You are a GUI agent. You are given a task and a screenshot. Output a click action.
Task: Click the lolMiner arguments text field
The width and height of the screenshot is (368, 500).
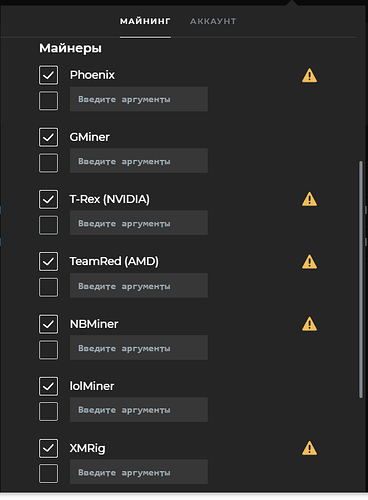(139, 410)
